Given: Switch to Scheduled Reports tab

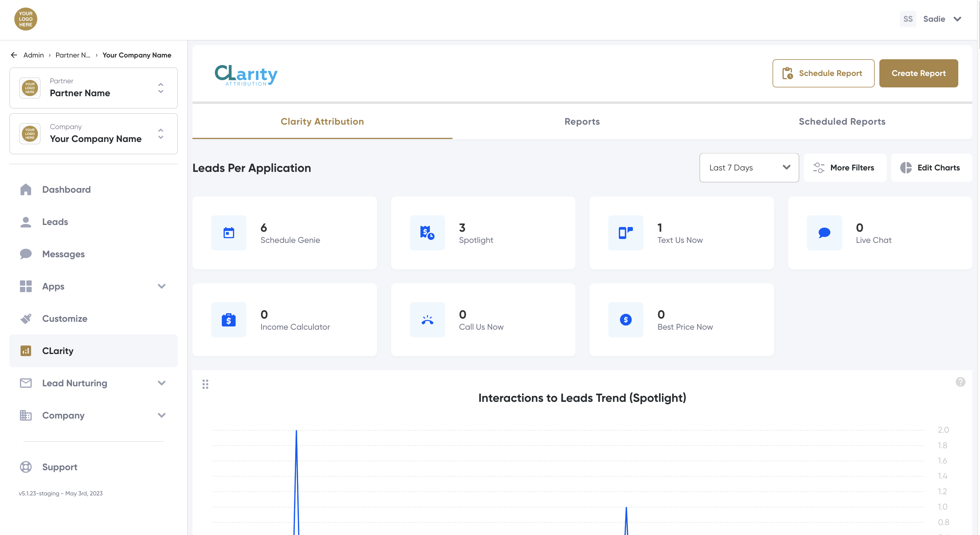Looking at the screenshot, I should (x=842, y=121).
